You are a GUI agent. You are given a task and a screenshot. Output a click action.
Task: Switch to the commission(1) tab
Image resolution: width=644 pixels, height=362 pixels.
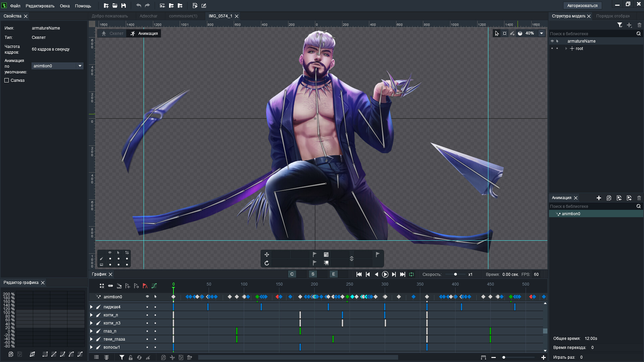[183, 16]
